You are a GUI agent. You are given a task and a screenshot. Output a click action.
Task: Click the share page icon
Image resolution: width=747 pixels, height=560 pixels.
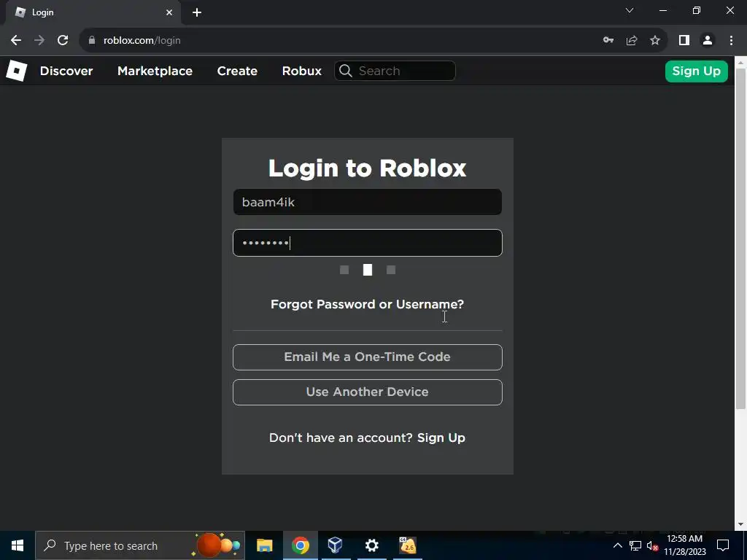(x=632, y=41)
